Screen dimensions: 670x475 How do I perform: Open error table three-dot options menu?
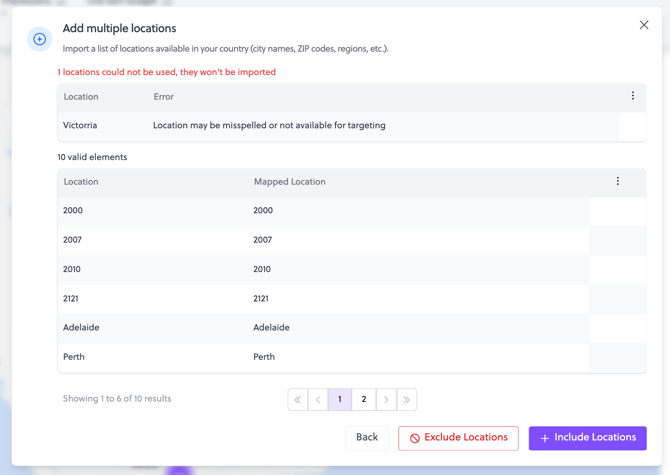pyautogui.click(x=633, y=96)
